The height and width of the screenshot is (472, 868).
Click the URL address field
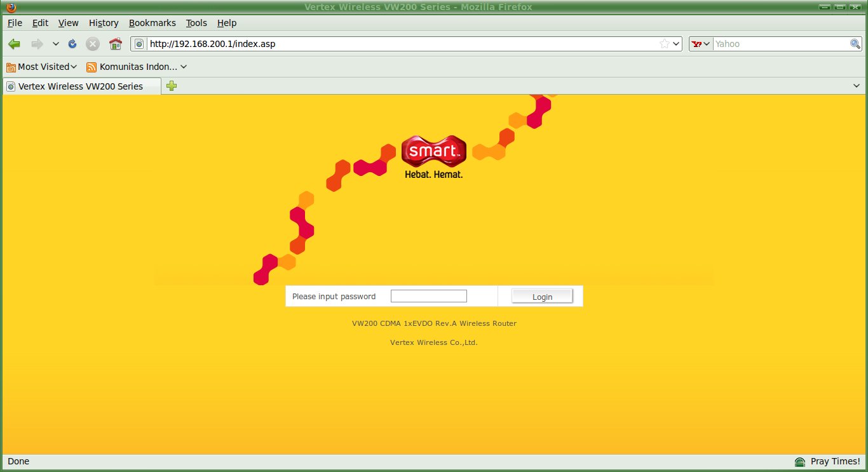(402, 44)
